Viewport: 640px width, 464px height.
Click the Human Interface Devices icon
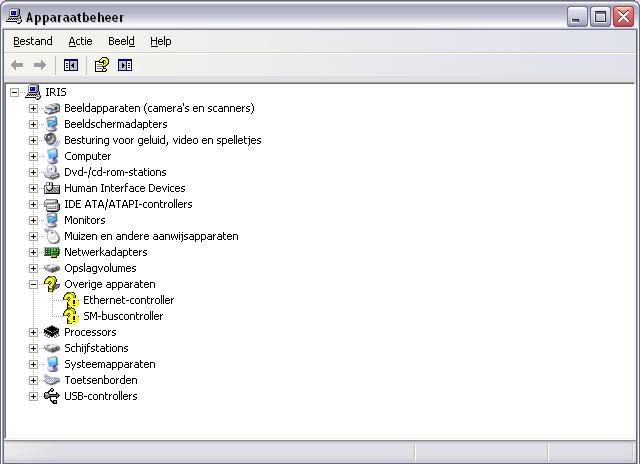pos(52,188)
